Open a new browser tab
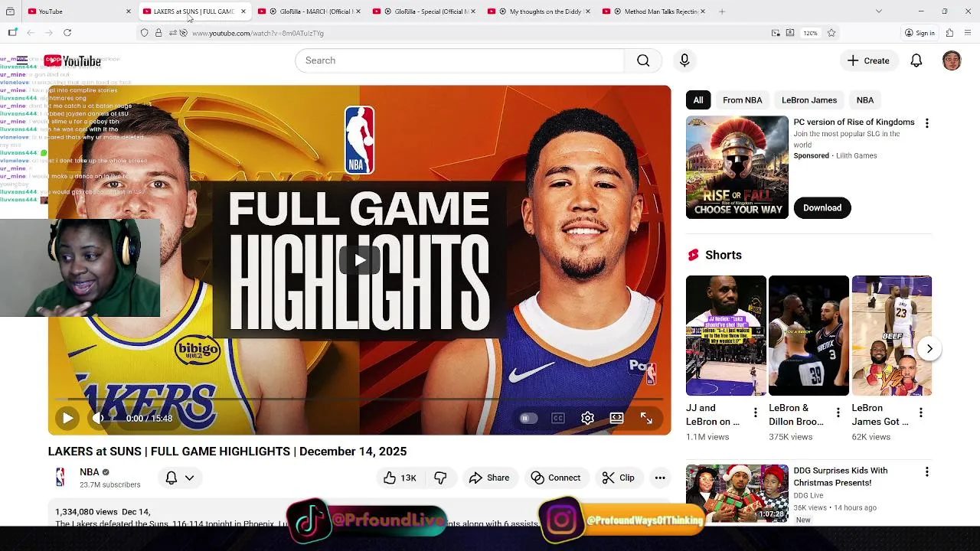The width and height of the screenshot is (980, 551). tap(722, 11)
